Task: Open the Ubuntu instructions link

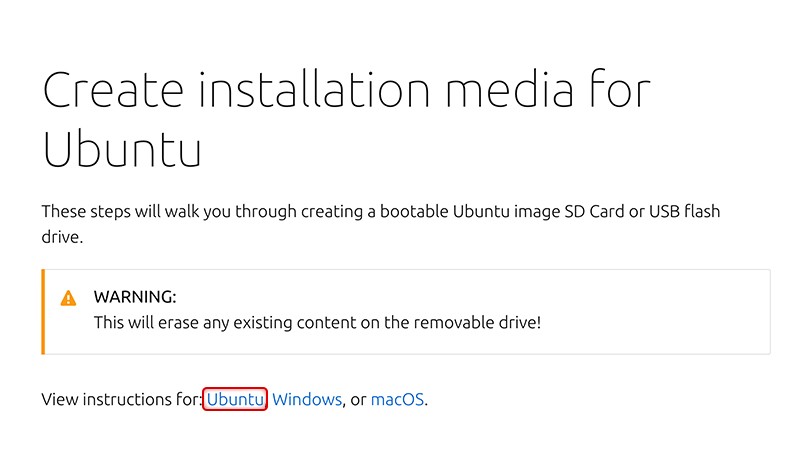Action: [235, 399]
